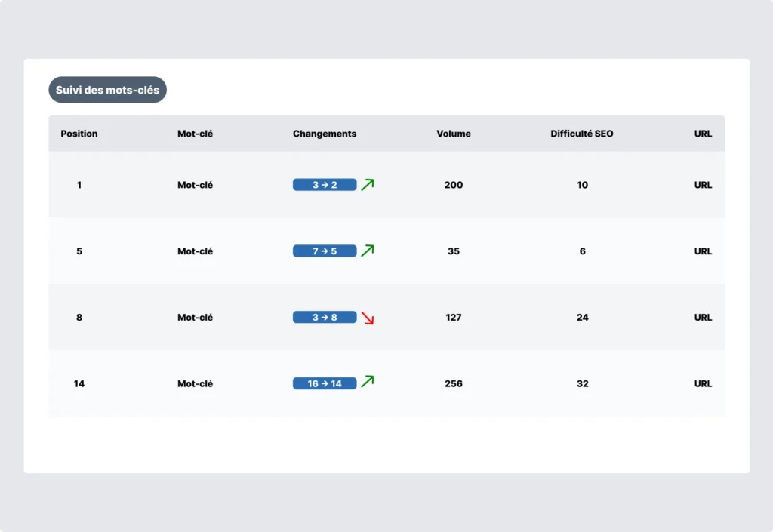Click the 'Difficulté SEO' column header
Screen dimensions: 773x532
582,134
